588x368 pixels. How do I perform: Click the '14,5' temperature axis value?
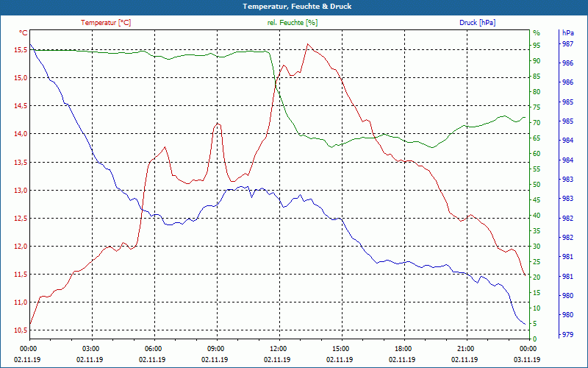point(21,106)
